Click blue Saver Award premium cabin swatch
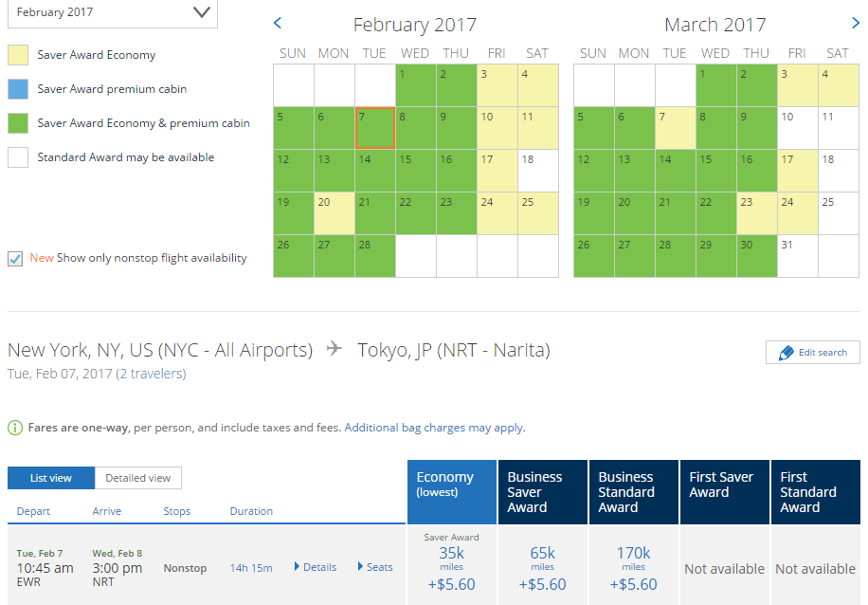 (x=18, y=89)
